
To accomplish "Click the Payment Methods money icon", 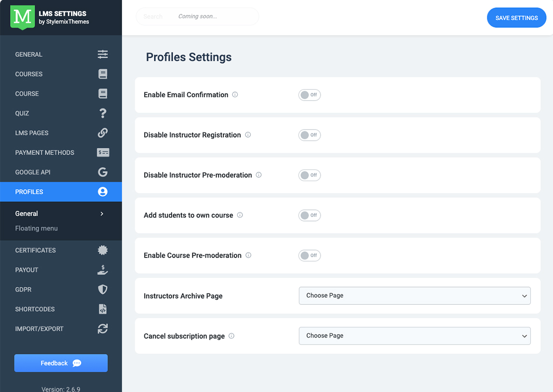I will pos(103,153).
